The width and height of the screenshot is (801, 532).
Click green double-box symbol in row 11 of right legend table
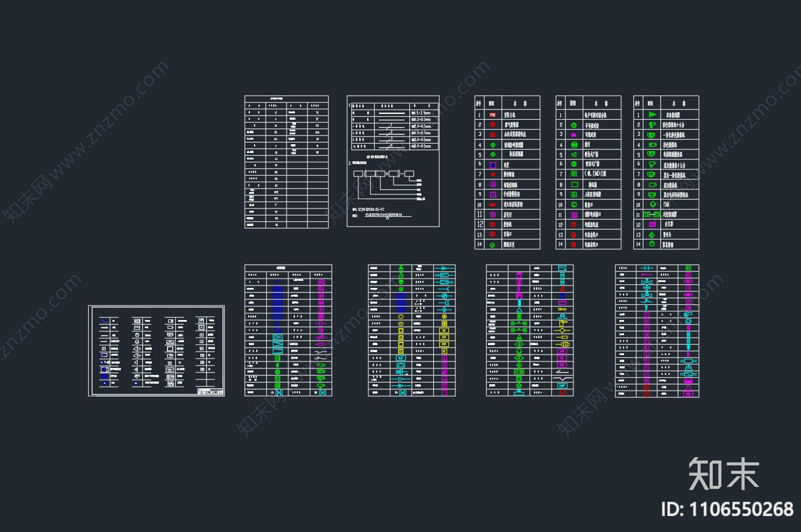652,214
